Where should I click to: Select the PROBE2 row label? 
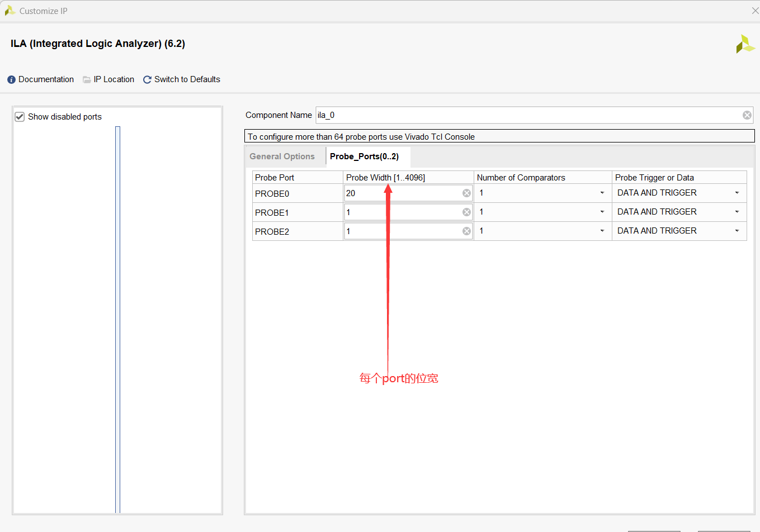272,232
